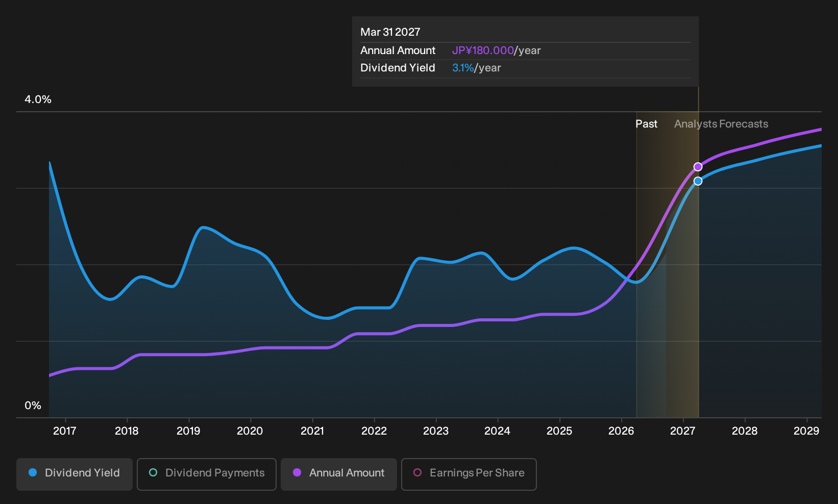Viewport: 838px width, 504px height.
Task: Click the Analysts Forecasts label
Action: point(721,124)
